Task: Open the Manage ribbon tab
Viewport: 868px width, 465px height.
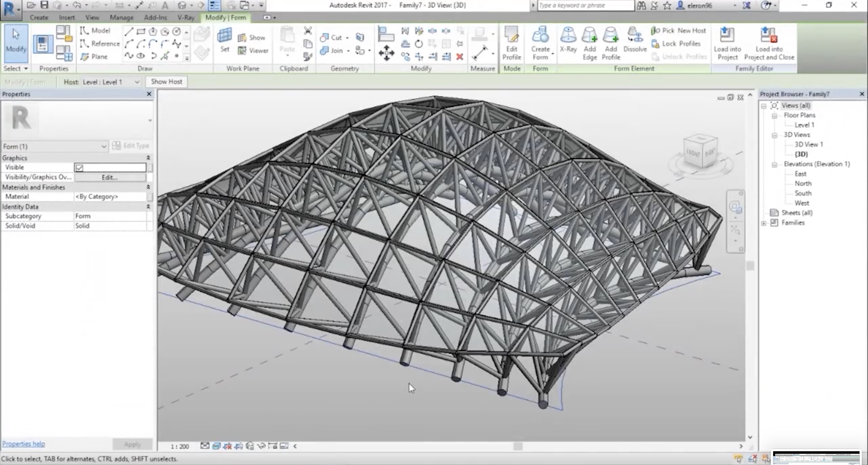Action: [x=121, y=18]
